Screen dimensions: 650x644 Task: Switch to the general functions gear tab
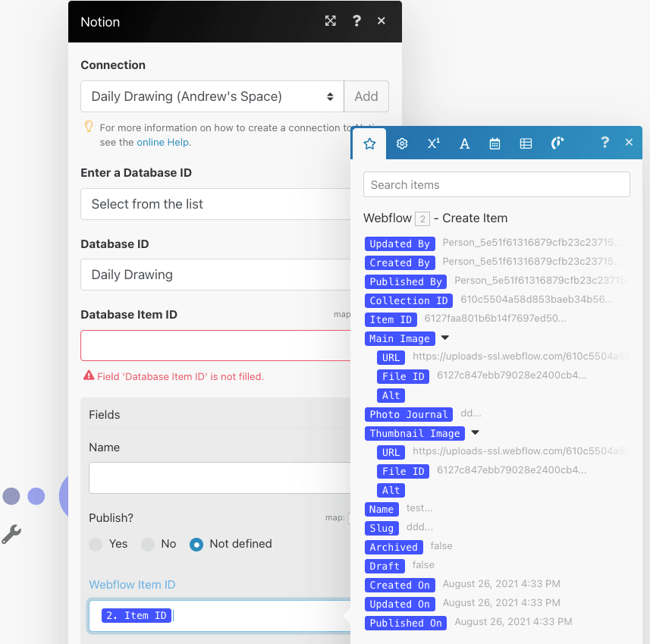click(402, 143)
